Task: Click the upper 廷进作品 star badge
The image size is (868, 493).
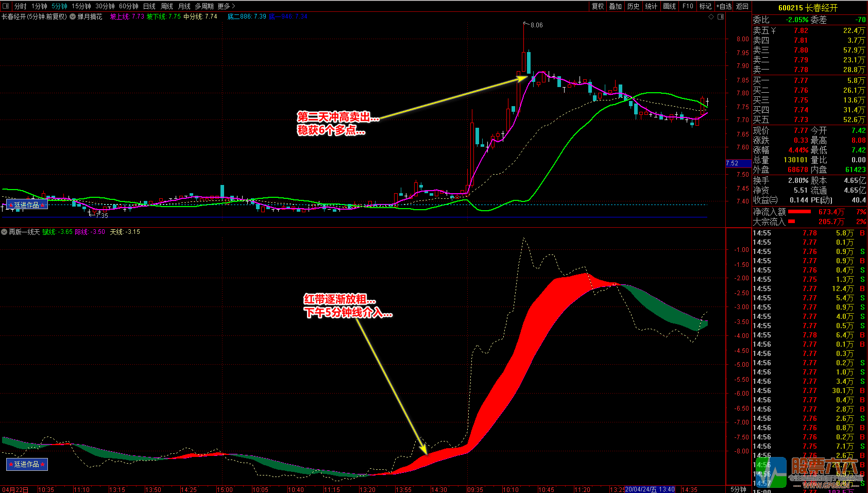Action: coord(27,205)
